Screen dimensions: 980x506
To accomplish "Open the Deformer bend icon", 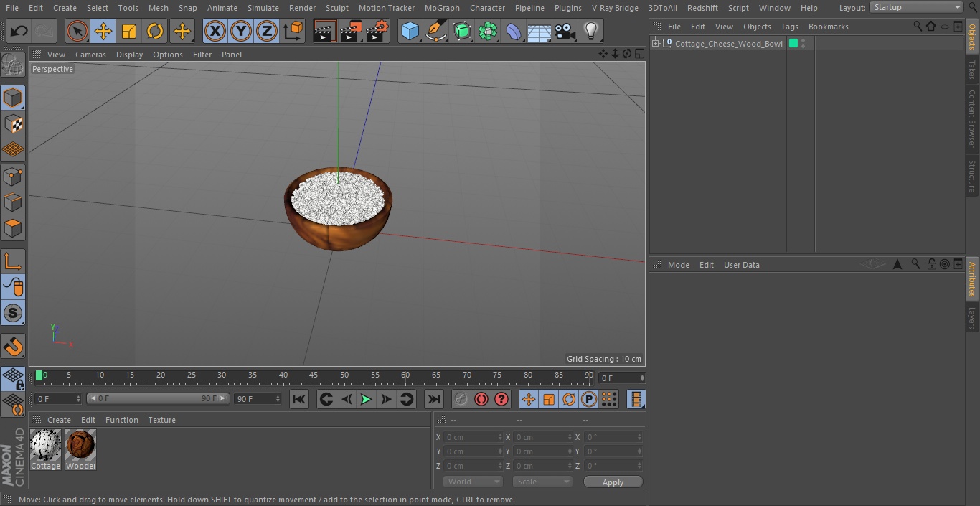I will click(x=514, y=31).
